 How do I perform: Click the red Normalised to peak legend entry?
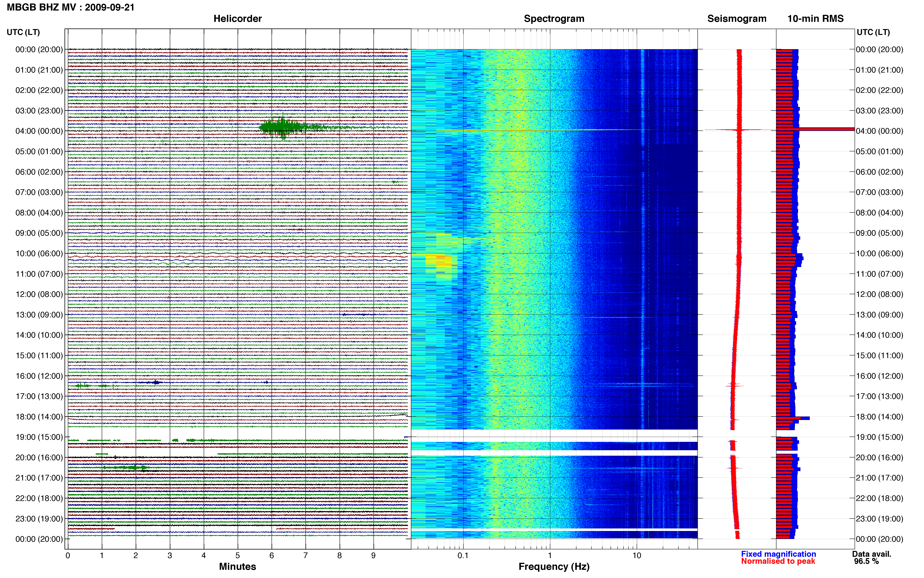click(778, 561)
